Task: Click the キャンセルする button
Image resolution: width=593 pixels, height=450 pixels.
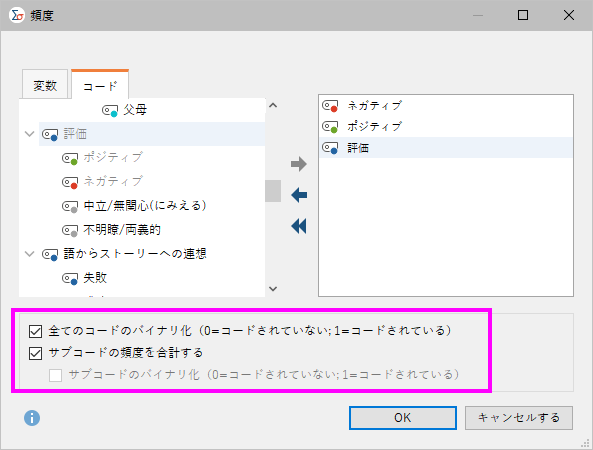Action: 519,418
